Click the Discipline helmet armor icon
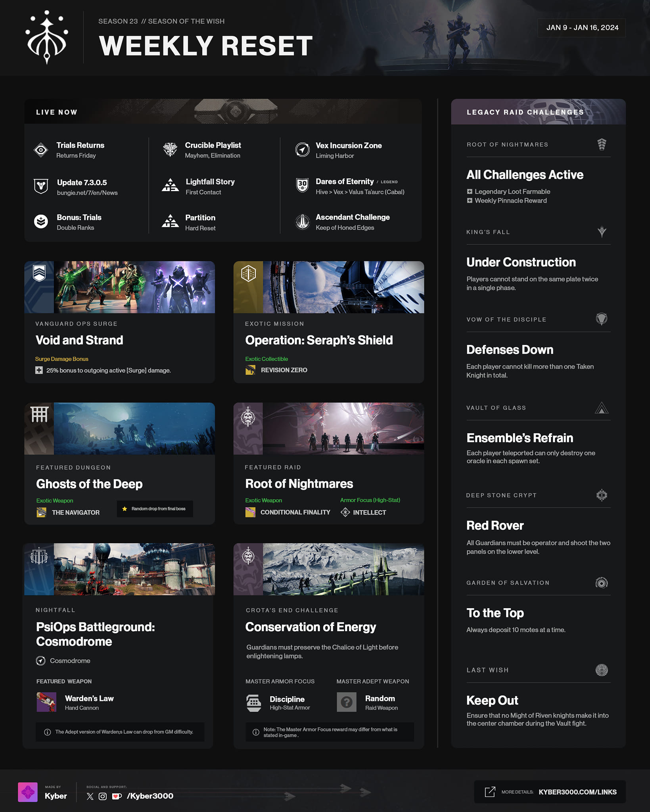The height and width of the screenshot is (812, 650). point(254,703)
